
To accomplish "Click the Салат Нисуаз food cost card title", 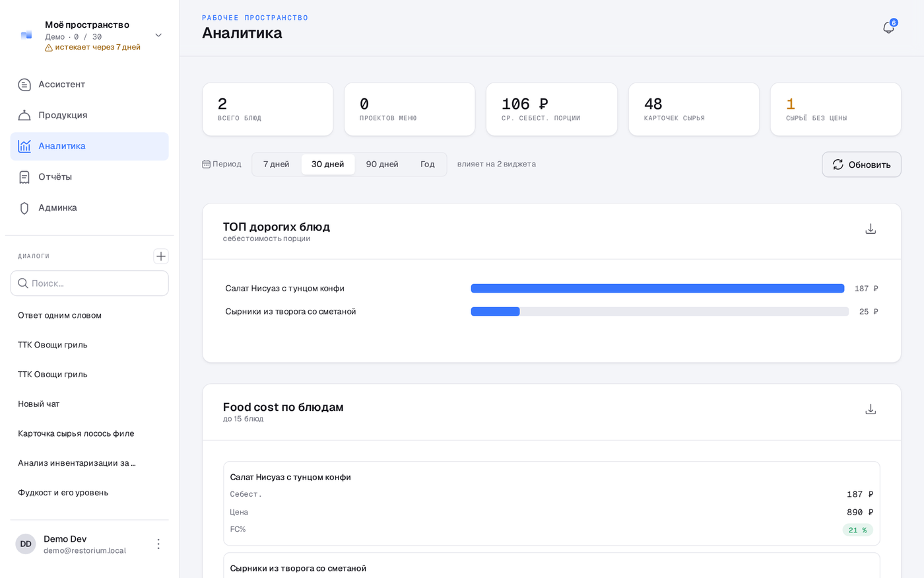I will [290, 478].
